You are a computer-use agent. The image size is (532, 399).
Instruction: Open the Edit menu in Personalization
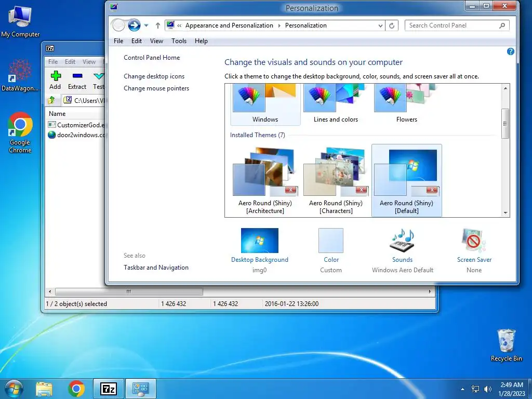[137, 41]
